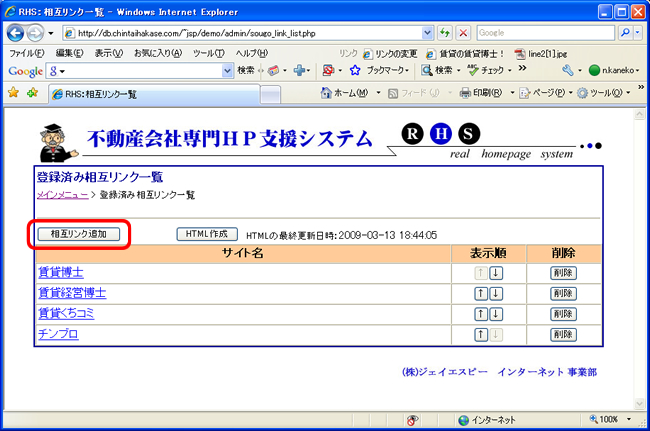Click the Refresh page icon

pos(446,32)
